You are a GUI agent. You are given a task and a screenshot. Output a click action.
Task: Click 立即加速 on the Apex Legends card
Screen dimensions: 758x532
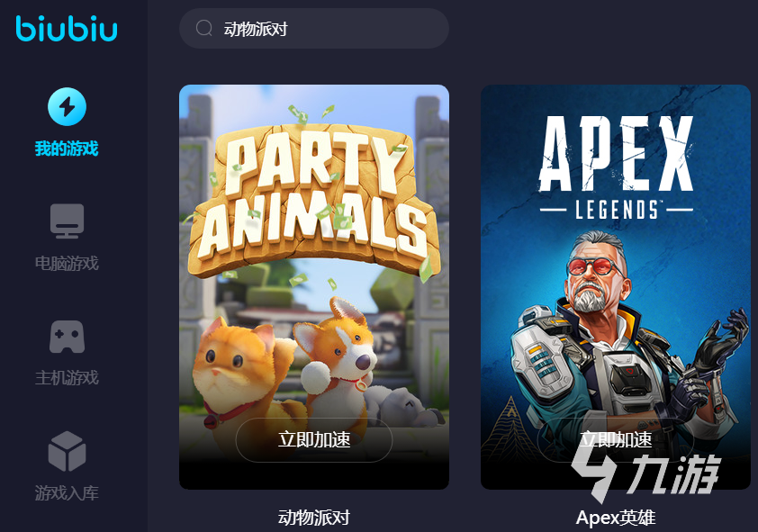tap(616, 439)
